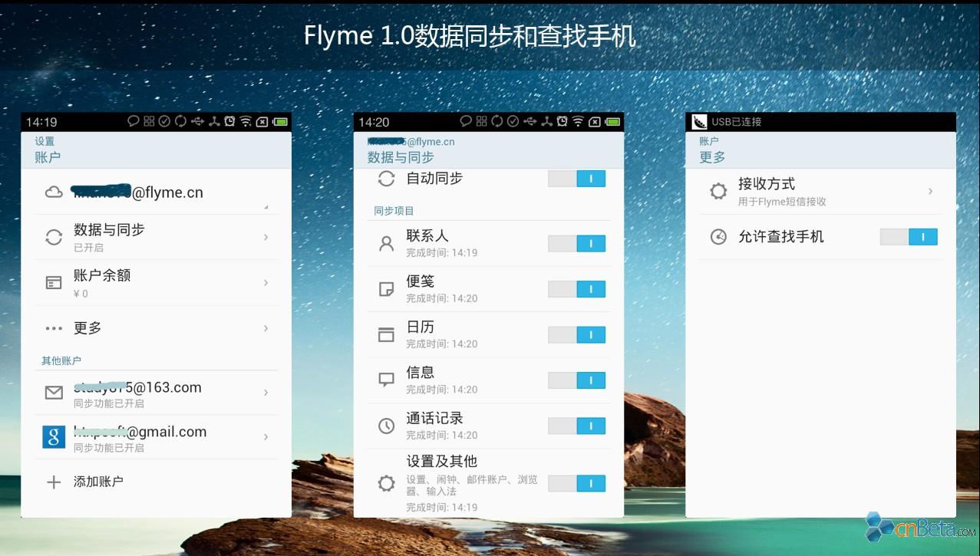Image resolution: width=980 pixels, height=556 pixels.
Task: Select the 用于Flyme短信接收 subtitle
Action: coord(782,202)
